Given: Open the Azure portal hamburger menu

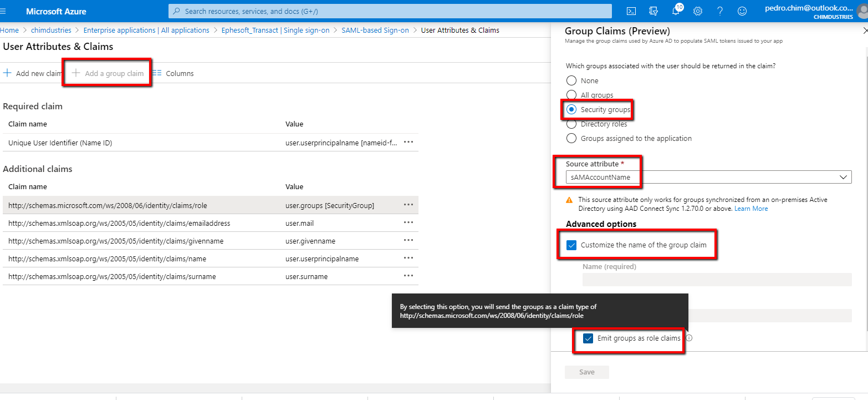Looking at the screenshot, I should 3,11.
